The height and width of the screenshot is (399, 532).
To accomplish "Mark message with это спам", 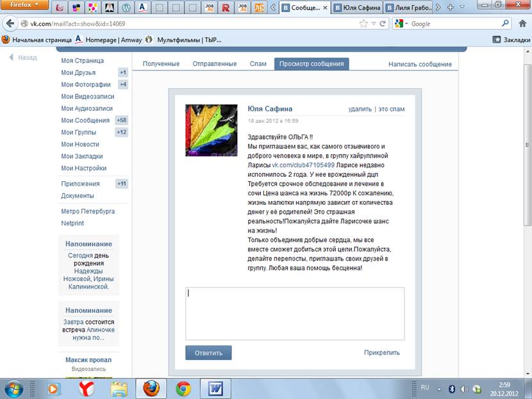I will [392, 109].
